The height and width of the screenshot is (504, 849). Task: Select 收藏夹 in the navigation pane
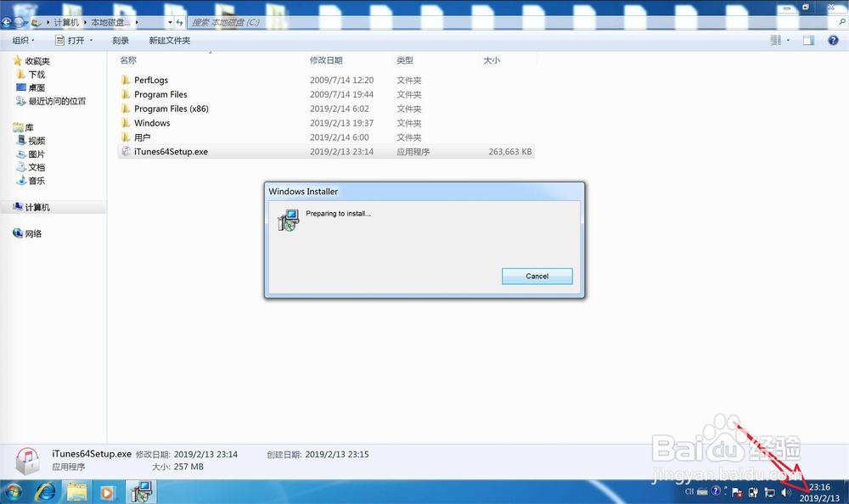37,61
